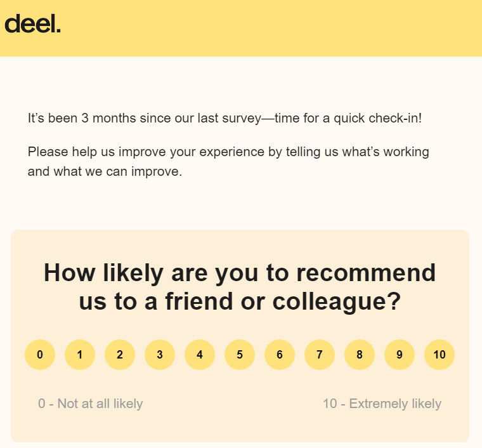Click the "It's been 3 months" sentence

(x=225, y=118)
